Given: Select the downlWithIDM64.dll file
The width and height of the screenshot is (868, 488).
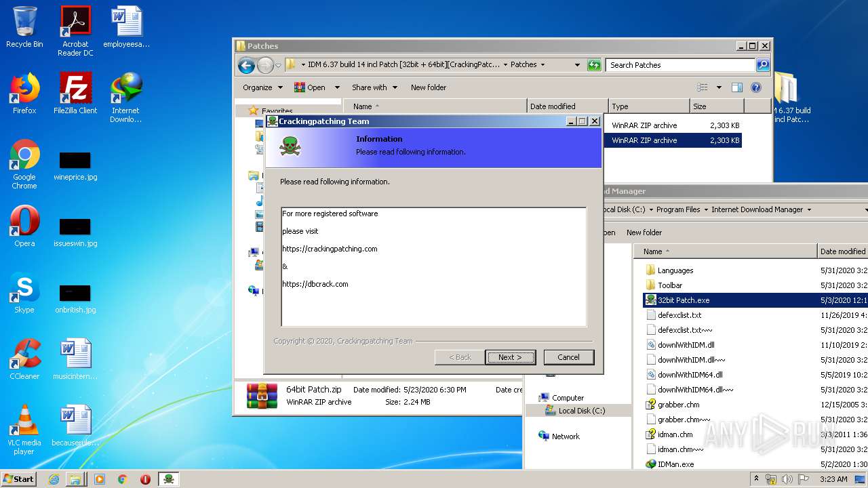Looking at the screenshot, I should (x=684, y=375).
